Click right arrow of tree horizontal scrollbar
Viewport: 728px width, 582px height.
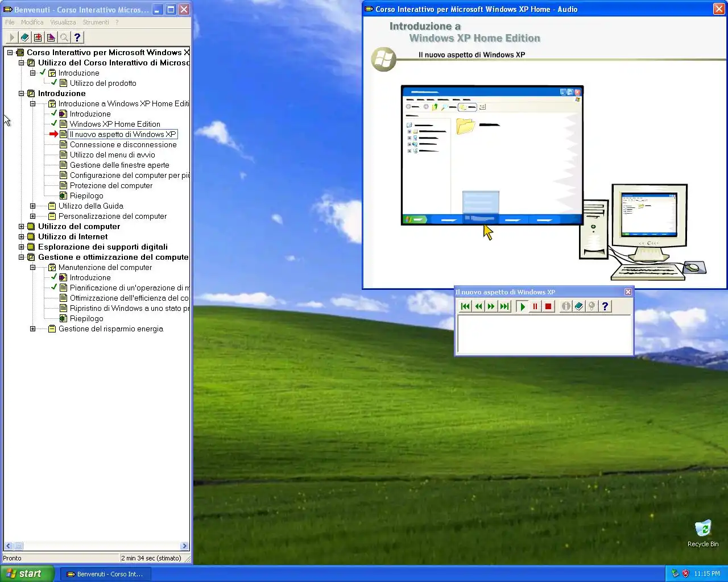click(x=184, y=546)
